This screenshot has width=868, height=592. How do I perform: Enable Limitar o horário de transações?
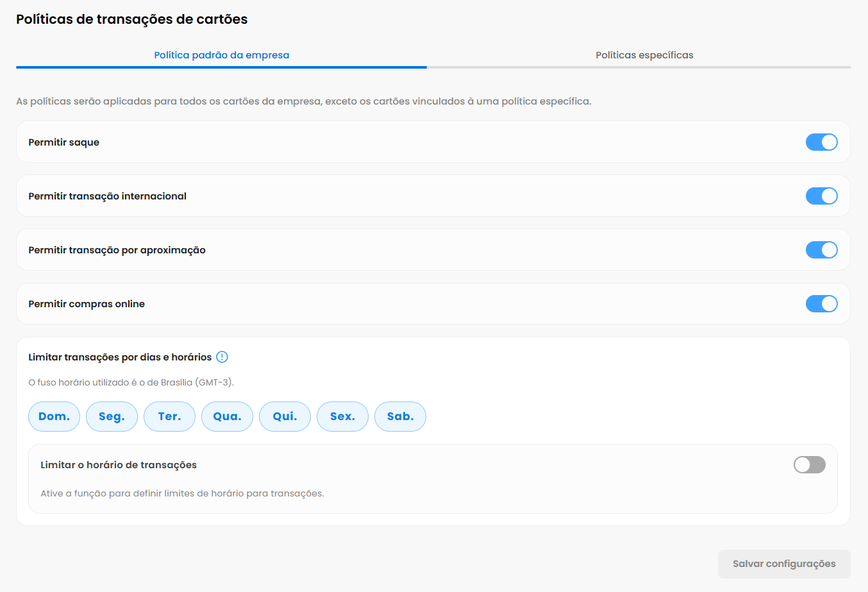[809, 465]
